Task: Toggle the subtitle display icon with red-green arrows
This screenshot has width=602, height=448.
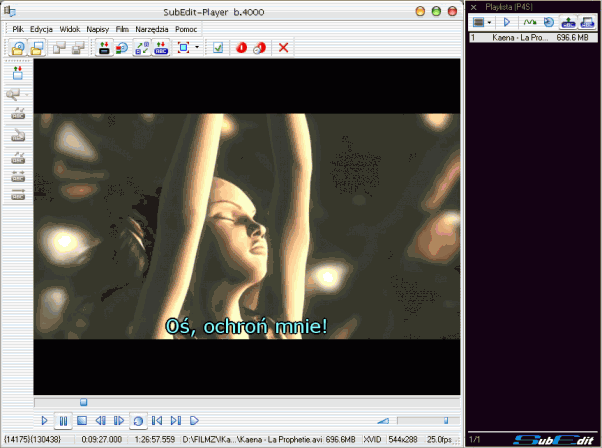Action: click(x=104, y=48)
